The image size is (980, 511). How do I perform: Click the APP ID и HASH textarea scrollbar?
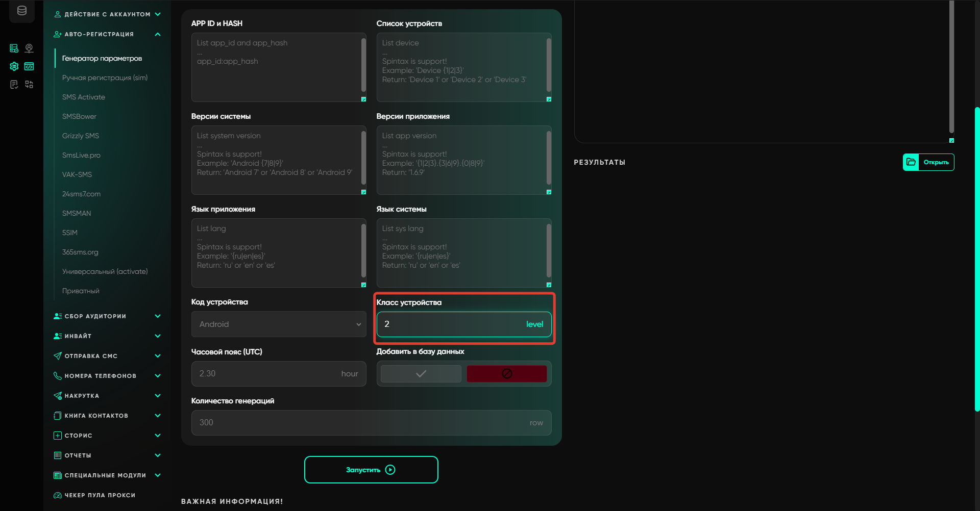tap(363, 65)
